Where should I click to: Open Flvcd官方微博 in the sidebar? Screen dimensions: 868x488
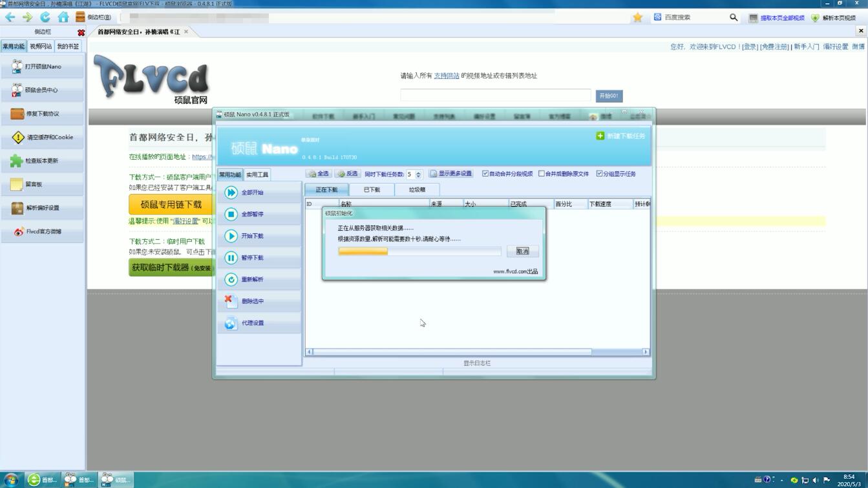coord(43,231)
